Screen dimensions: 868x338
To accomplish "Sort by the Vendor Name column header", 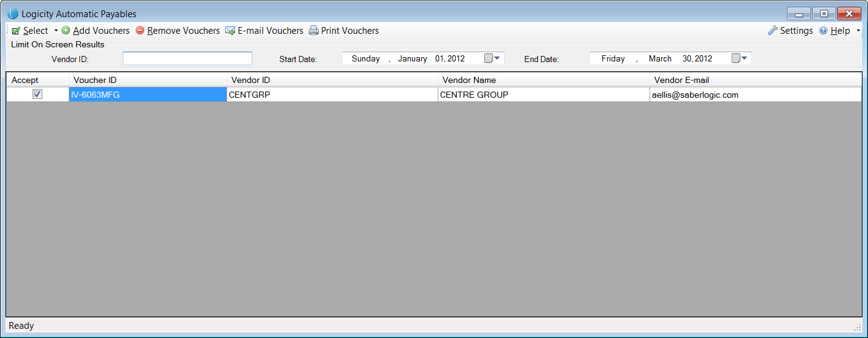I will pyautogui.click(x=543, y=80).
